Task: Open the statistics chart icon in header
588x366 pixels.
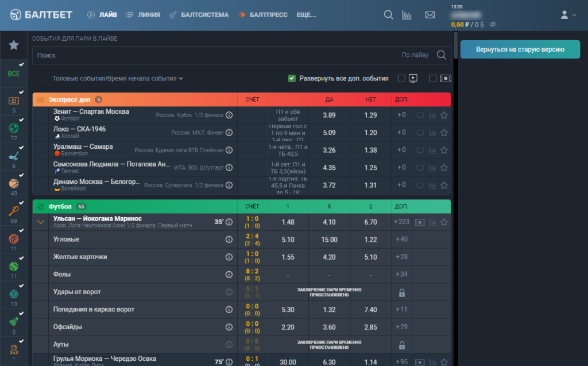Action: (x=407, y=15)
